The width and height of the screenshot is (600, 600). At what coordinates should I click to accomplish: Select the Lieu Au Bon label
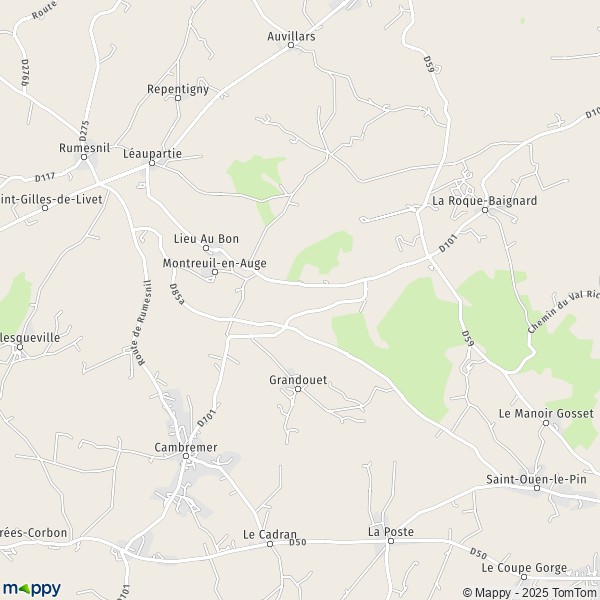click(206, 239)
